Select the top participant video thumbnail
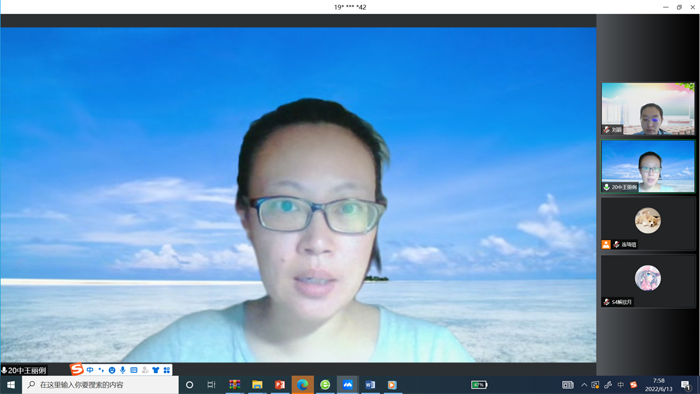700x394 pixels. pyautogui.click(x=648, y=108)
